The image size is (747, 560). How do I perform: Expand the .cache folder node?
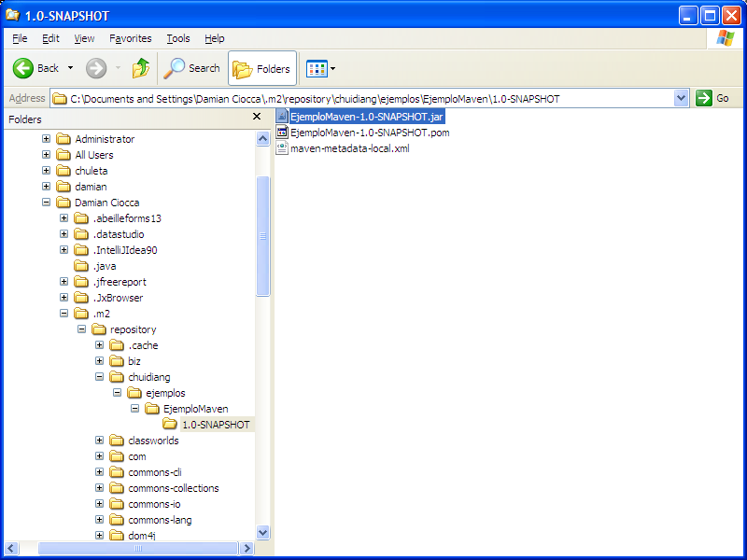pyautogui.click(x=100, y=344)
